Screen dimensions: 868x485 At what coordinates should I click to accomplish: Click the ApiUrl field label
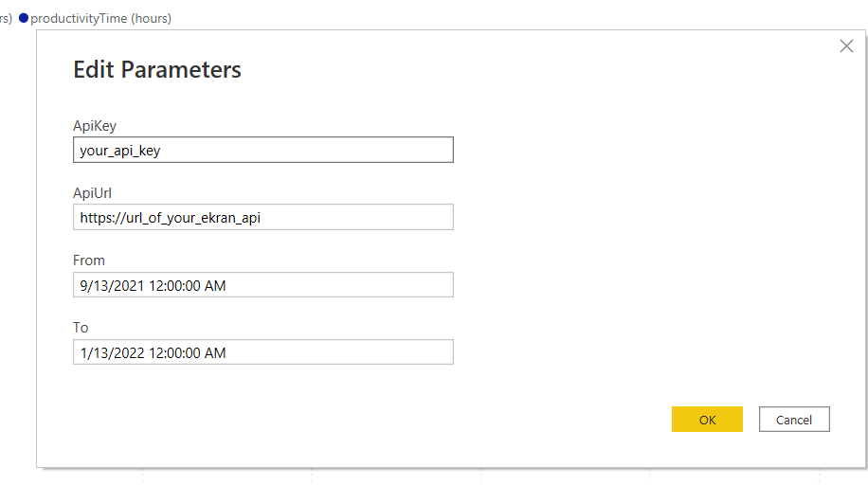[x=93, y=193]
